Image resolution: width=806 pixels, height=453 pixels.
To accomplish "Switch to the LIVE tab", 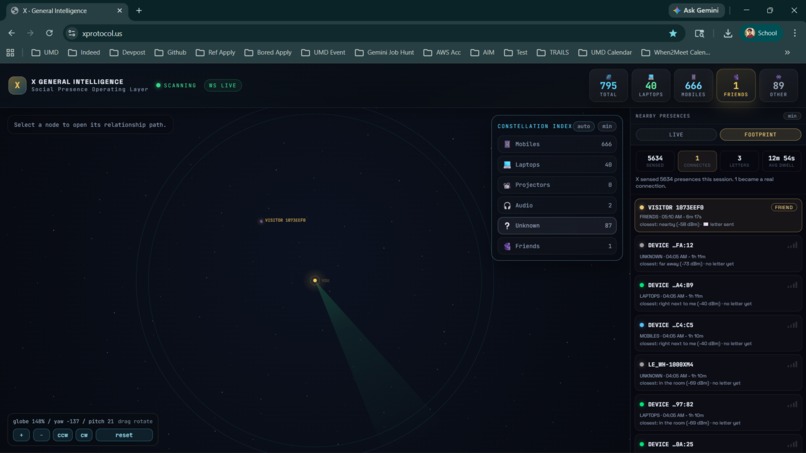I will [676, 135].
